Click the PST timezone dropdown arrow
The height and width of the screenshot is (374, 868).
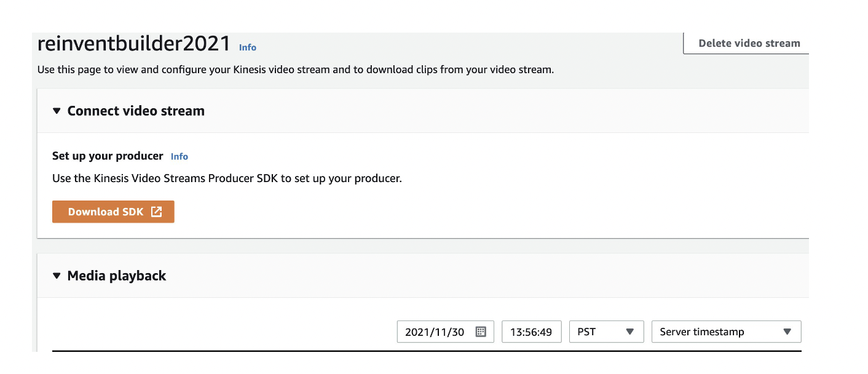click(629, 332)
